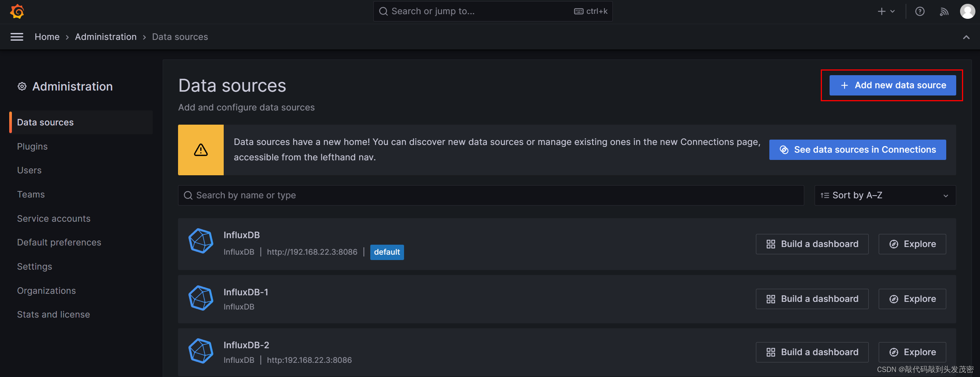980x377 pixels.
Task: Select Data sources in sidebar
Action: point(81,122)
